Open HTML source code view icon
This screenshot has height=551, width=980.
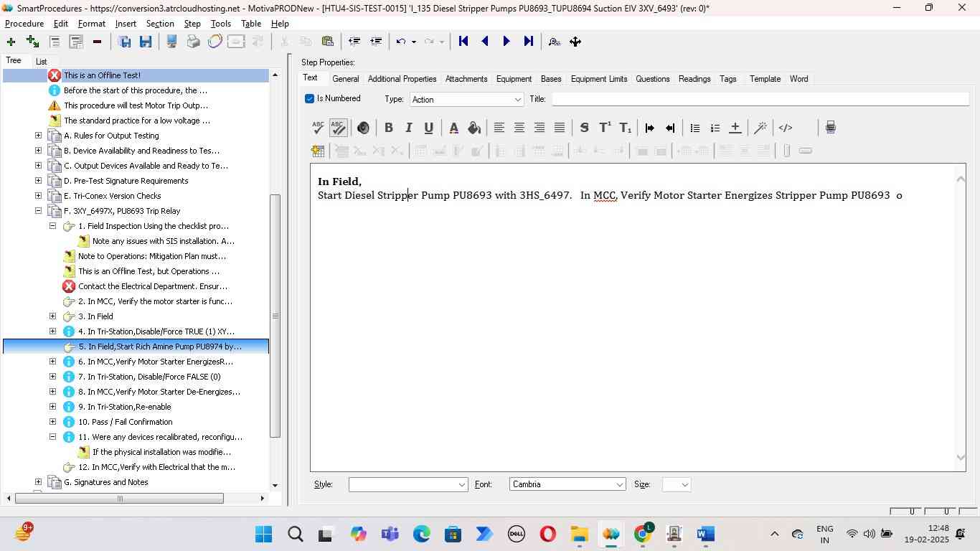786,128
